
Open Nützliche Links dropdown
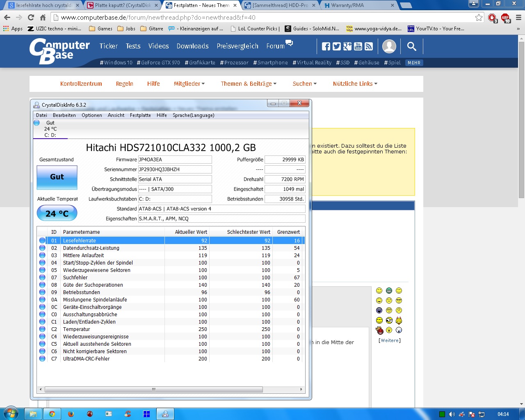coord(355,84)
